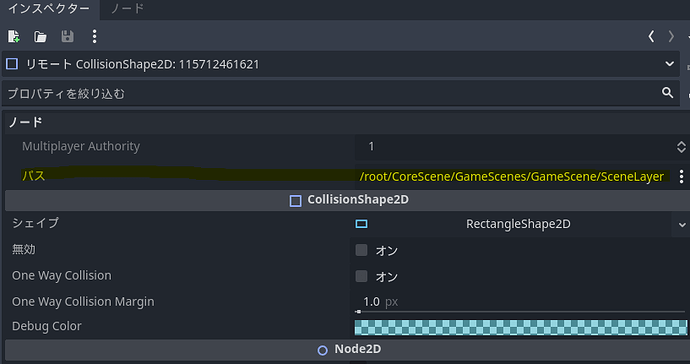Switch to the ノード tab
This screenshot has width=690, height=364.
point(127,8)
